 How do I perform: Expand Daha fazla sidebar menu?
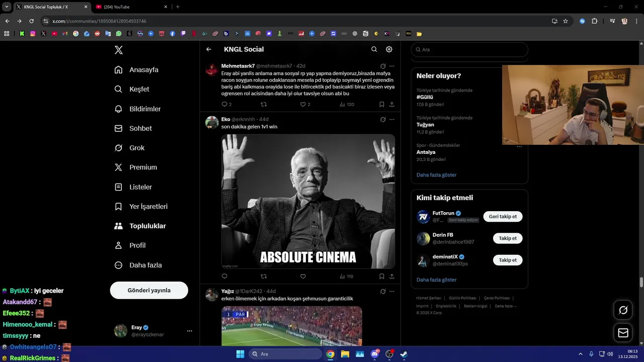[138, 265]
